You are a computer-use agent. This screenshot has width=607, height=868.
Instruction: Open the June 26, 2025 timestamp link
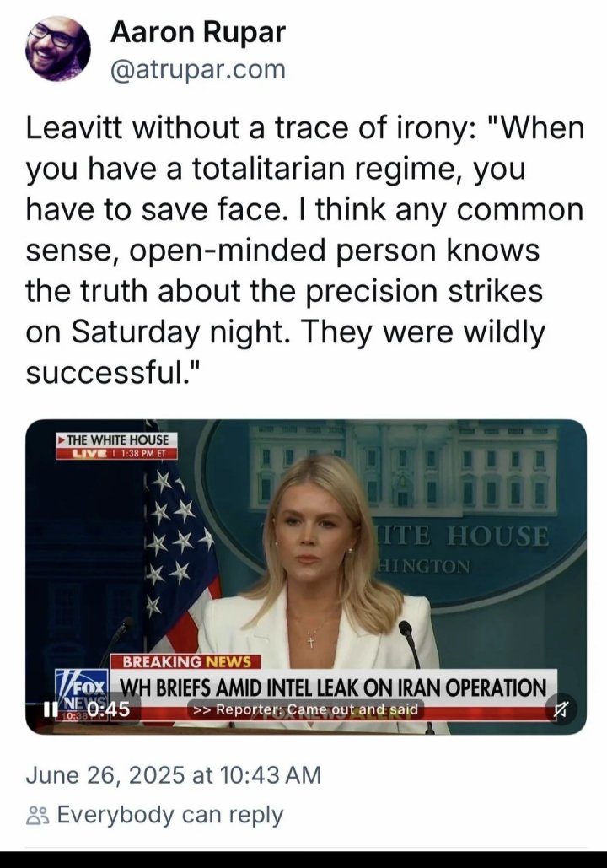(x=173, y=774)
